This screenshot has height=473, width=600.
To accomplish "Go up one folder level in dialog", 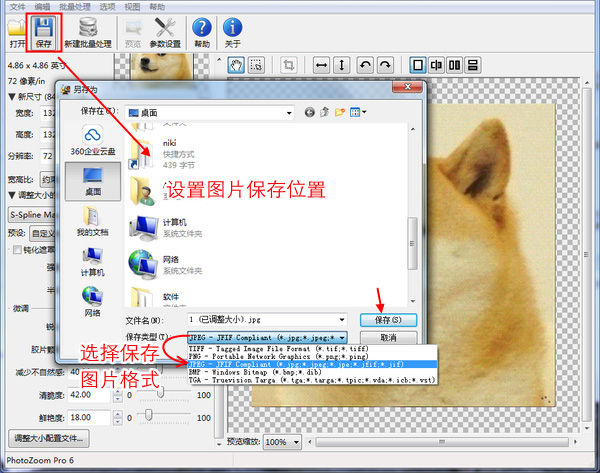I will (x=324, y=112).
